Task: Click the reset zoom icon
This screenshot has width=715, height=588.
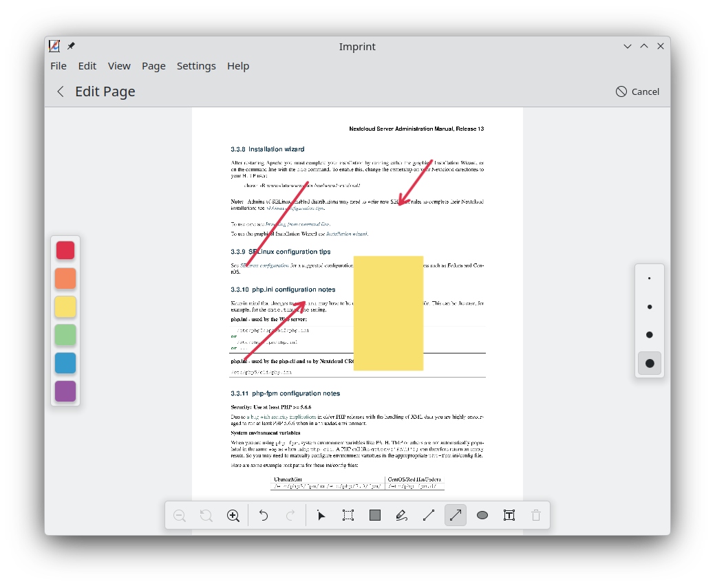Action: point(206,516)
